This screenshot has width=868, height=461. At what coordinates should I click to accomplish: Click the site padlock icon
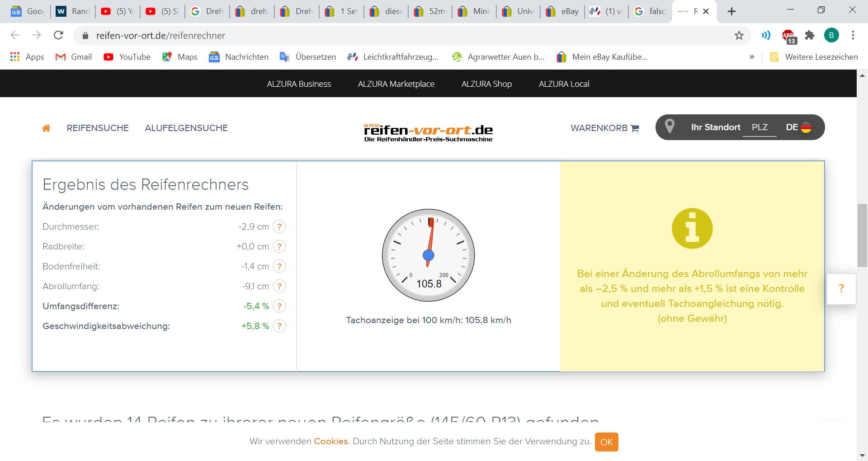(x=85, y=36)
